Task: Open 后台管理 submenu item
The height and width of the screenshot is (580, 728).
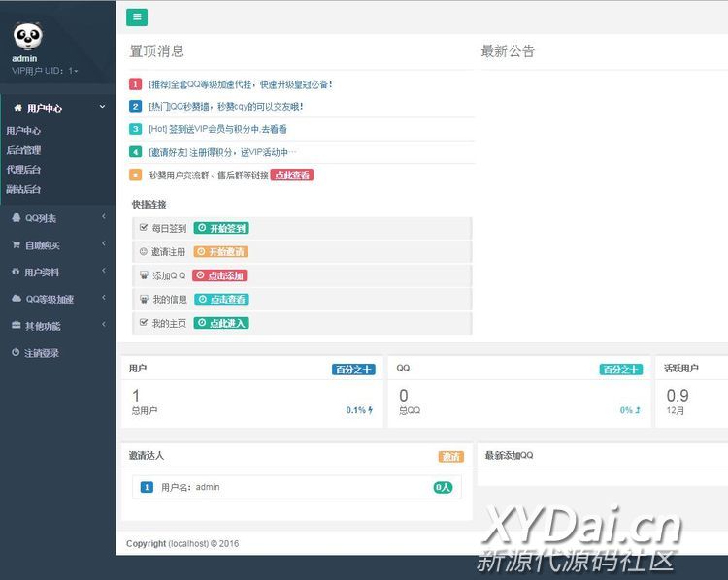Action: (23, 150)
